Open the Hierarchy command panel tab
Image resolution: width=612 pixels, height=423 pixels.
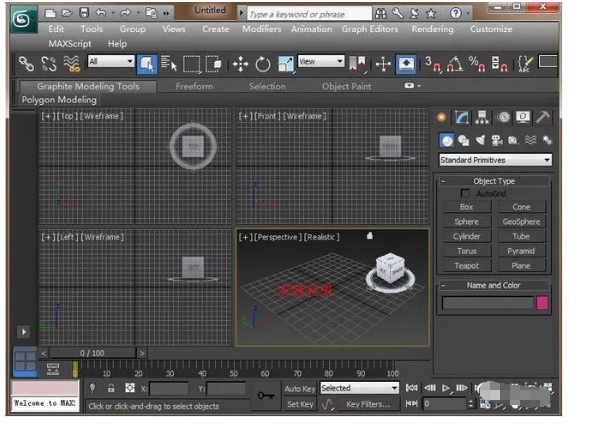coord(482,117)
